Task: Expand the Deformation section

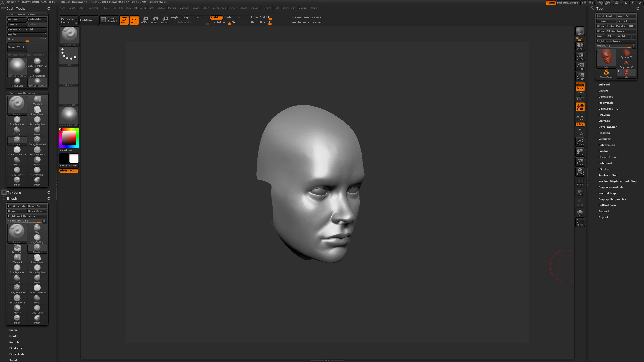Action: click(608, 127)
